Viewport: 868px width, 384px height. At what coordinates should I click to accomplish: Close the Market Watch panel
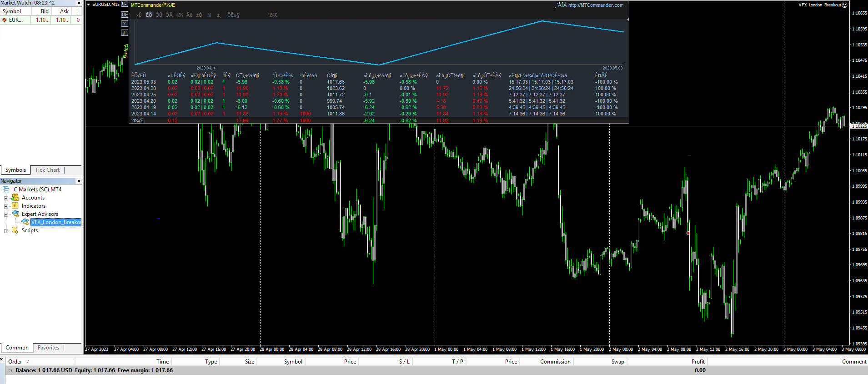(x=79, y=3)
